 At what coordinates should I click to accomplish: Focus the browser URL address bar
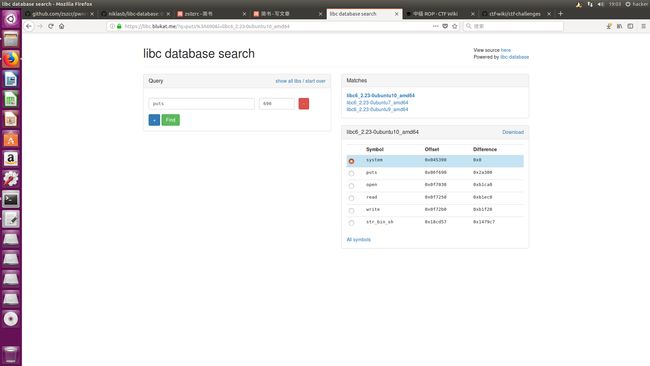pos(274,26)
